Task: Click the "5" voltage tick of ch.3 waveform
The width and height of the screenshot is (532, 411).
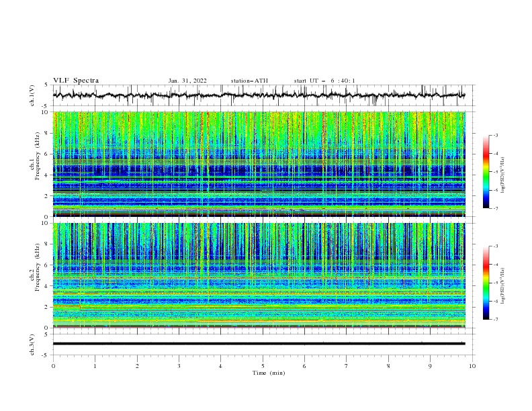Action: [47, 334]
